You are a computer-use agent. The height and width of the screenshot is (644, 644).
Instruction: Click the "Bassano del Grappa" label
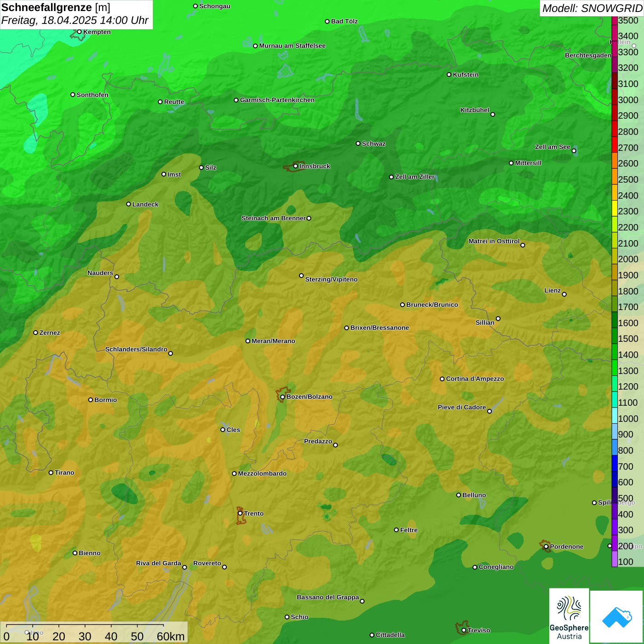[328, 597]
